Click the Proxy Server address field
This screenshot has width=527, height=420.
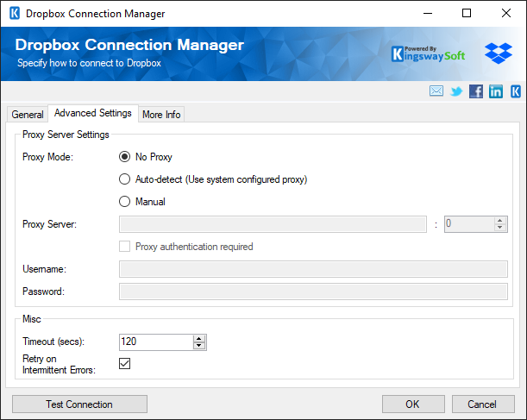pyautogui.click(x=273, y=224)
